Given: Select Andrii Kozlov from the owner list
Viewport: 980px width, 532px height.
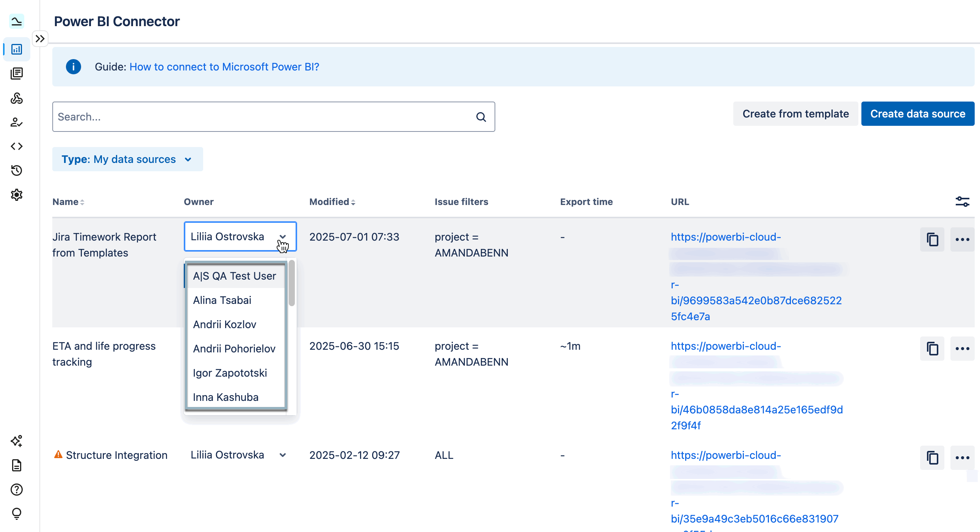Looking at the screenshot, I should [224, 324].
